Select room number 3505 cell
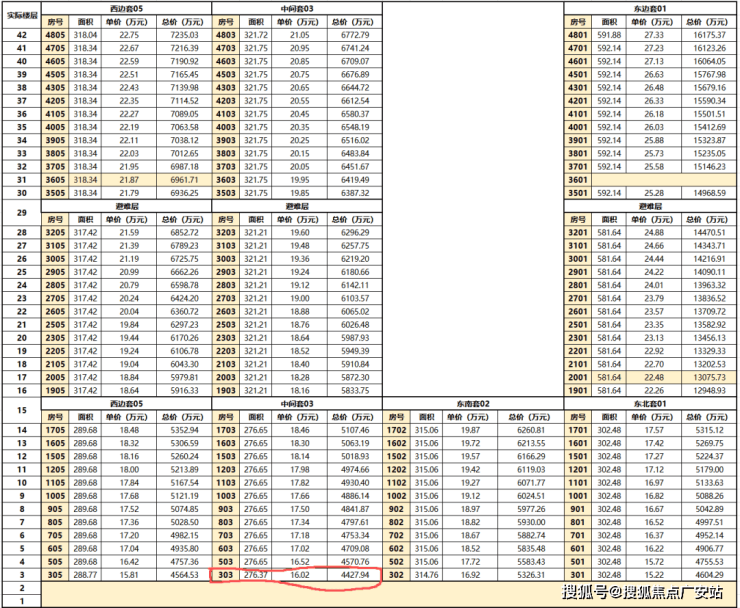Viewport: 740px width, 608px height. pyautogui.click(x=55, y=193)
